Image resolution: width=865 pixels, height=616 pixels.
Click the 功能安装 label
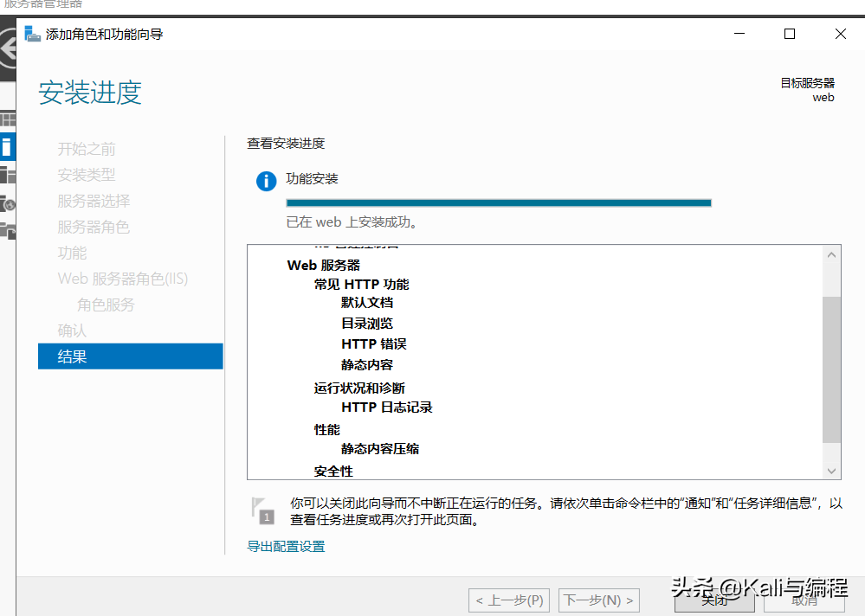coord(312,178)
